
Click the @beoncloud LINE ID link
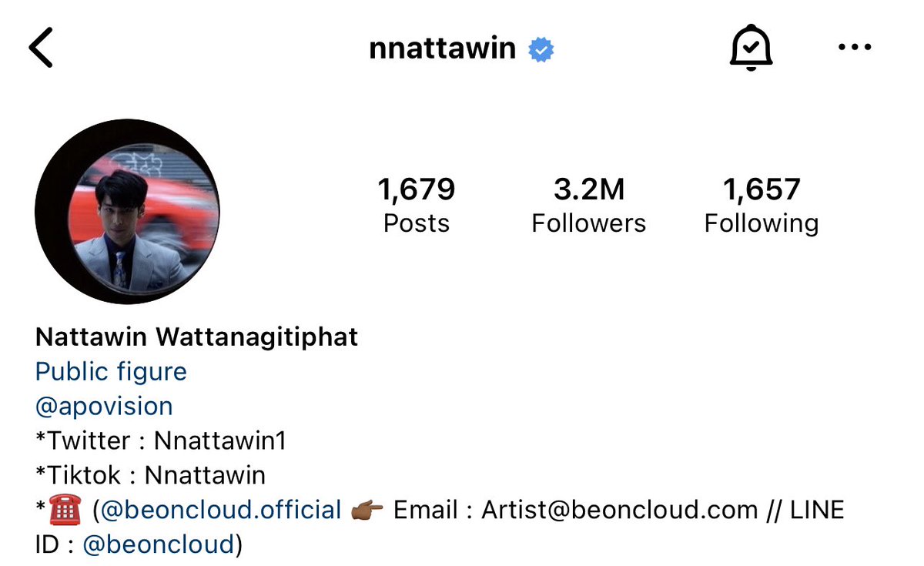(158, 544)
